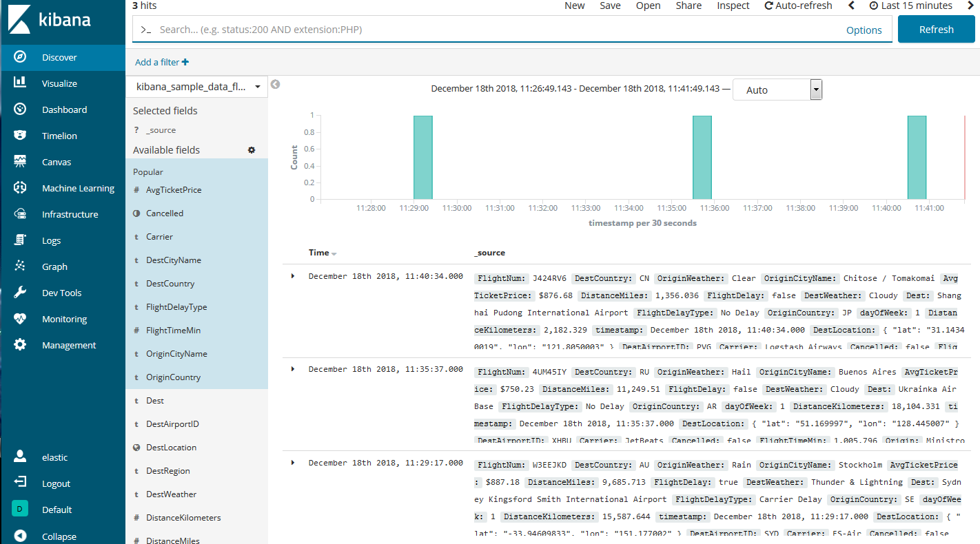The image size is (980, 544).
Task: Open the Machine Learning sidebar icon
Action: [20, 188]
